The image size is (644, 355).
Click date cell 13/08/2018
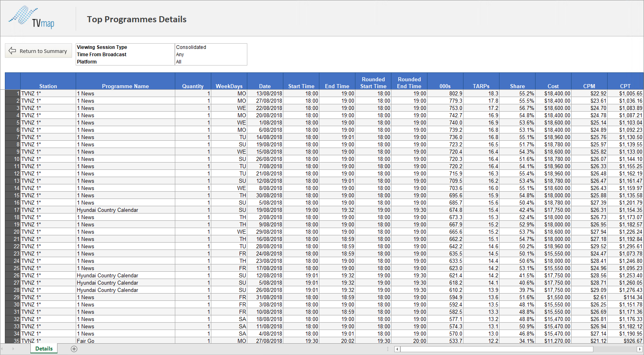pos(265,93)
